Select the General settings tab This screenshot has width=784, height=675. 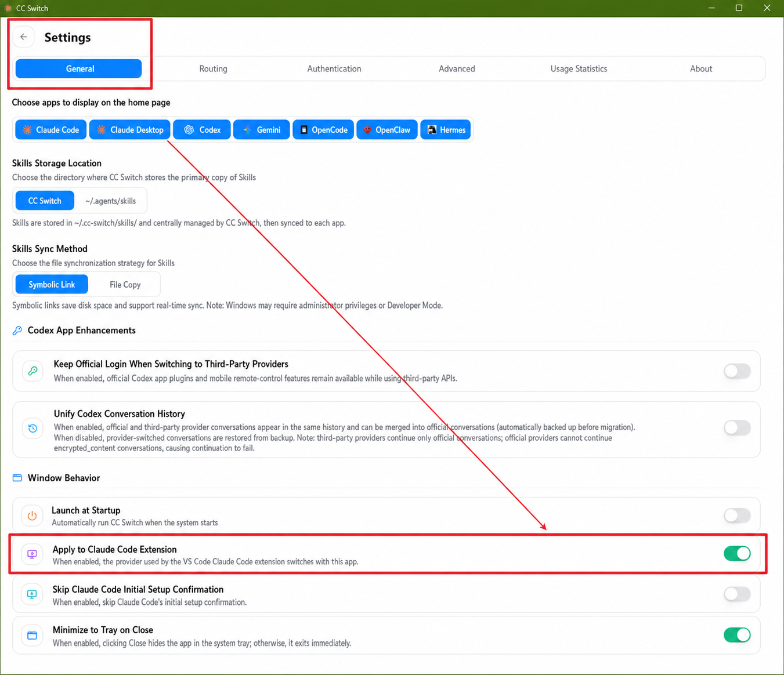79,68
